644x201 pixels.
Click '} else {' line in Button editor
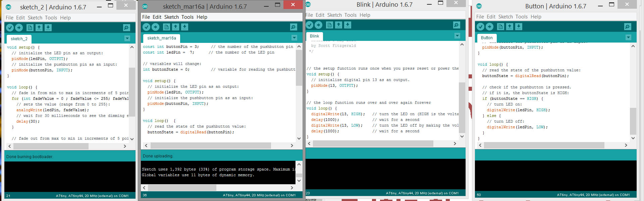click(x=491, y=116)
